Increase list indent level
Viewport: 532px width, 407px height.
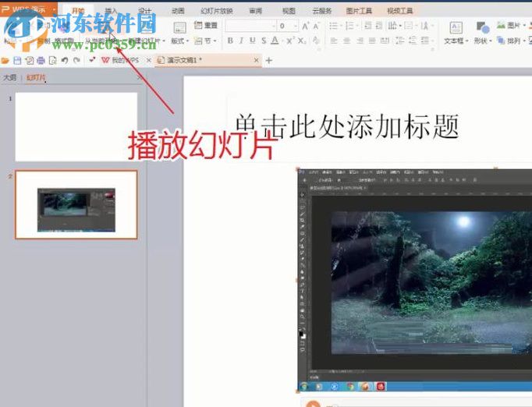(379, 26)
